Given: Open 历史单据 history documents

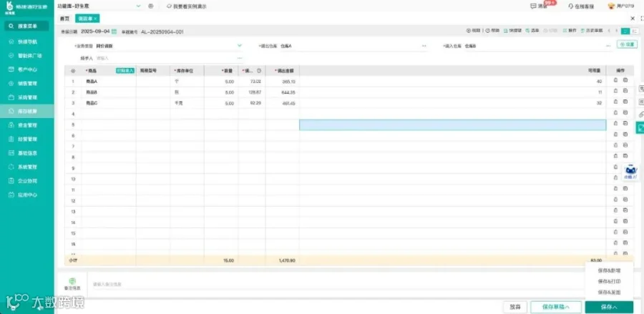Looking at the screenshot, I should click(x=592, y=31).
